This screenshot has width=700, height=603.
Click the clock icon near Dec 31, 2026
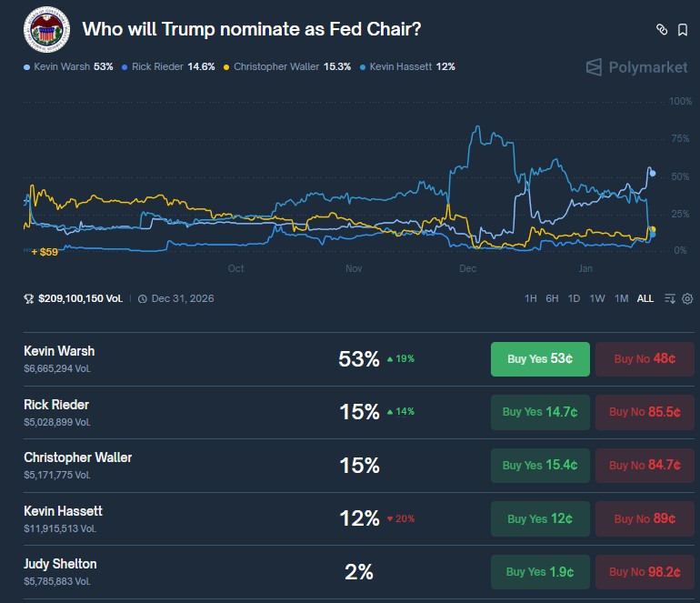pyautogui.click(x=143, y=298)
